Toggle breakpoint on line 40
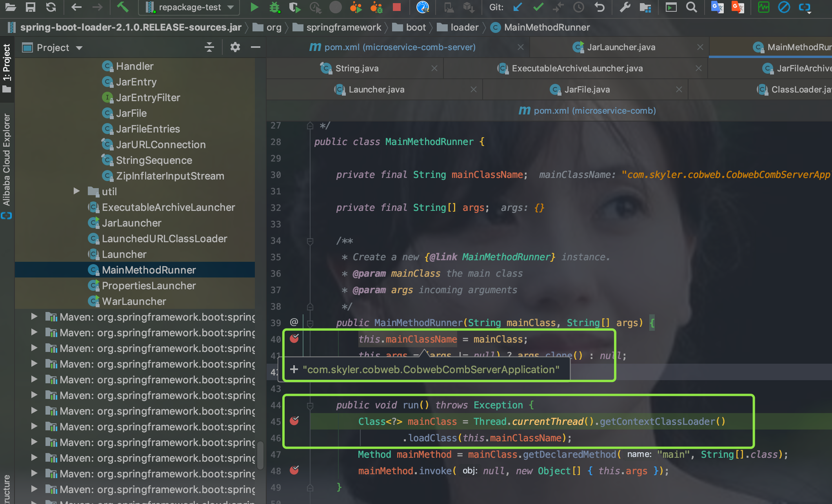Screen dimensions: 832x504 coord(294,339)
